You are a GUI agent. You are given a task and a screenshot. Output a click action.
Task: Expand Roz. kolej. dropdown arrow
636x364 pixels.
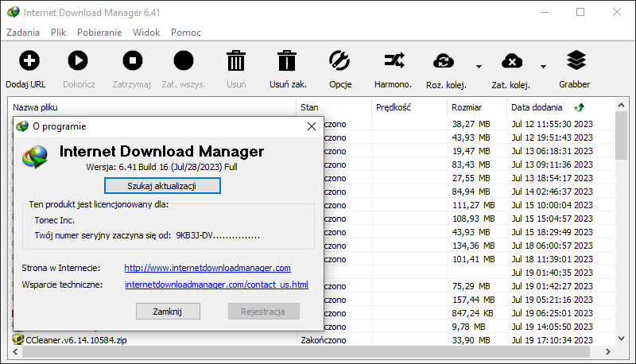coord(479,67)
